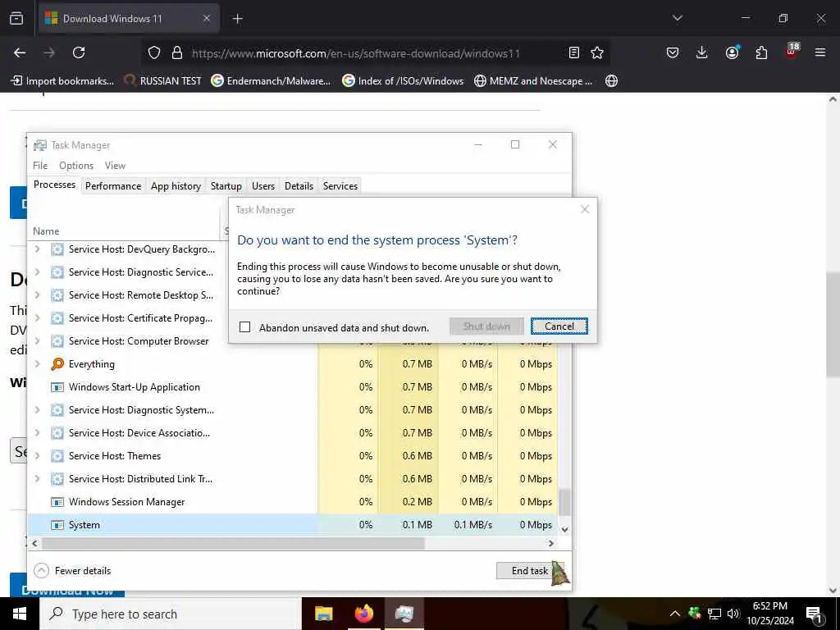840x630 pixels.
Task: Open the Firefox downloads panel
Action: point(702,52)
